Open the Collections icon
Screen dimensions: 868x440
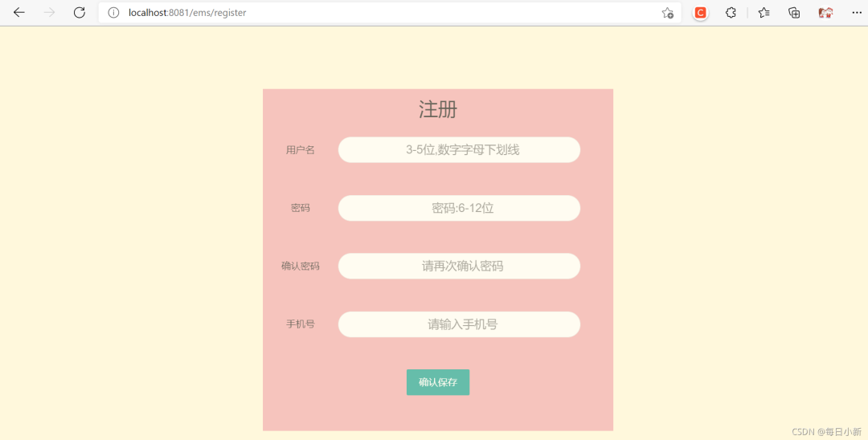click(x=794, y=13)
